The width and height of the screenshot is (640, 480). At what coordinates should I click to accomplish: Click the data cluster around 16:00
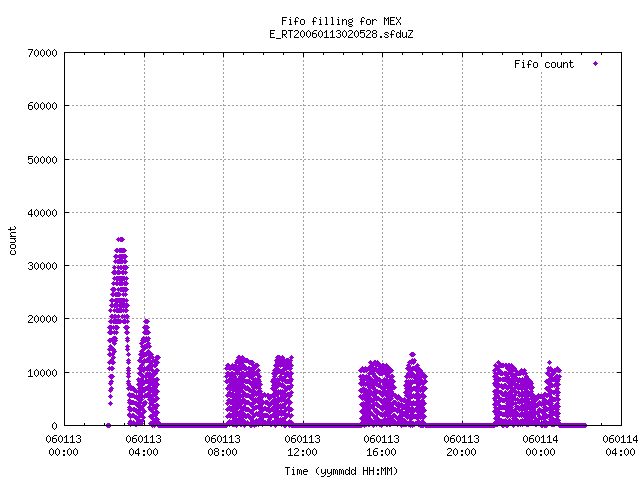(393, 390)
